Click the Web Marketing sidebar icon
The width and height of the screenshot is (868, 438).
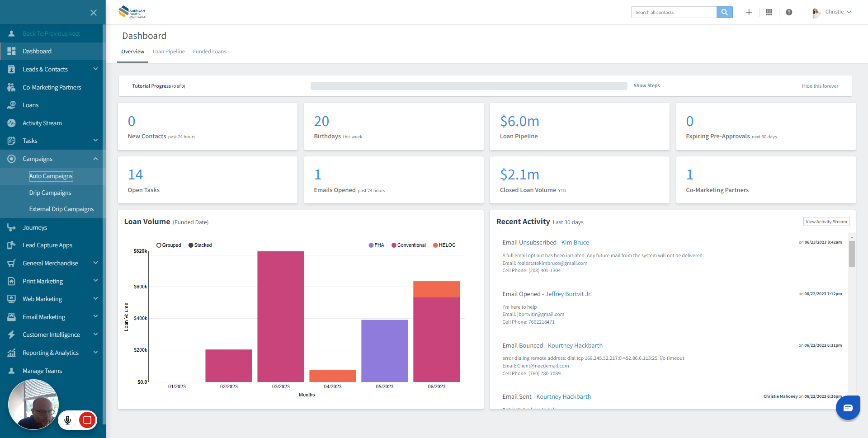[x=12, y=299]
